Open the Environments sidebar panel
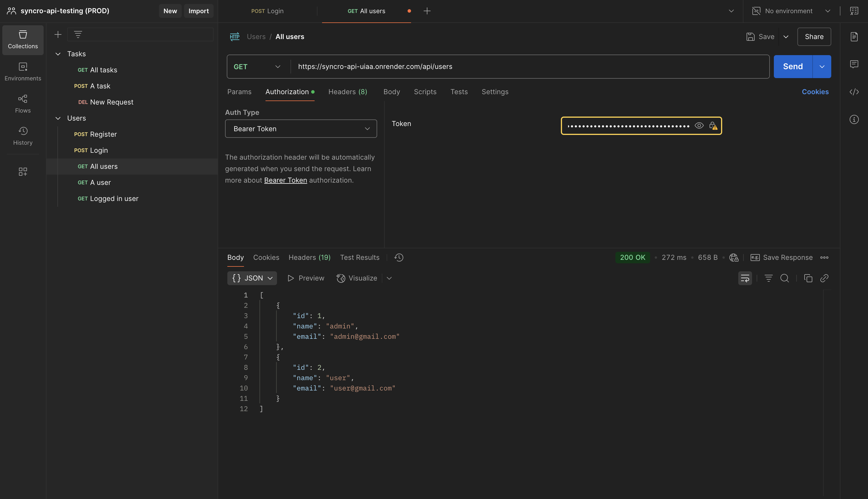The height and width of the screenshot is (499, 868). [23, 71]
